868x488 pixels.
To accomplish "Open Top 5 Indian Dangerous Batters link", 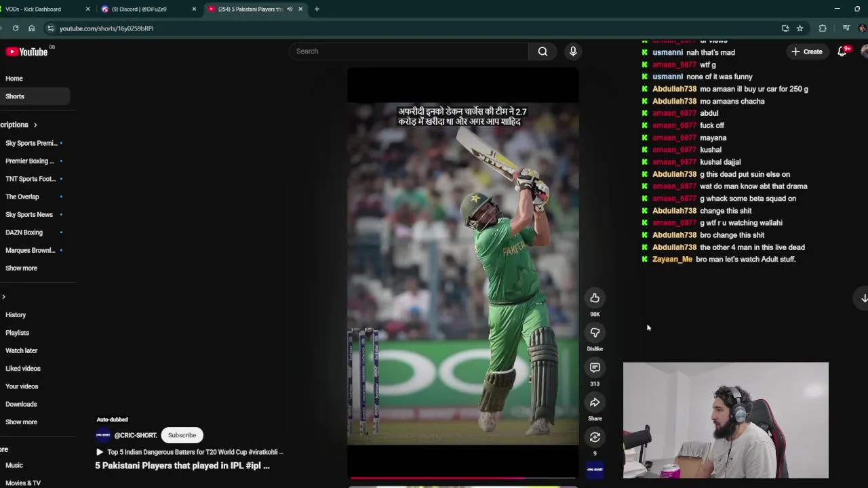I will pos(189,452).
